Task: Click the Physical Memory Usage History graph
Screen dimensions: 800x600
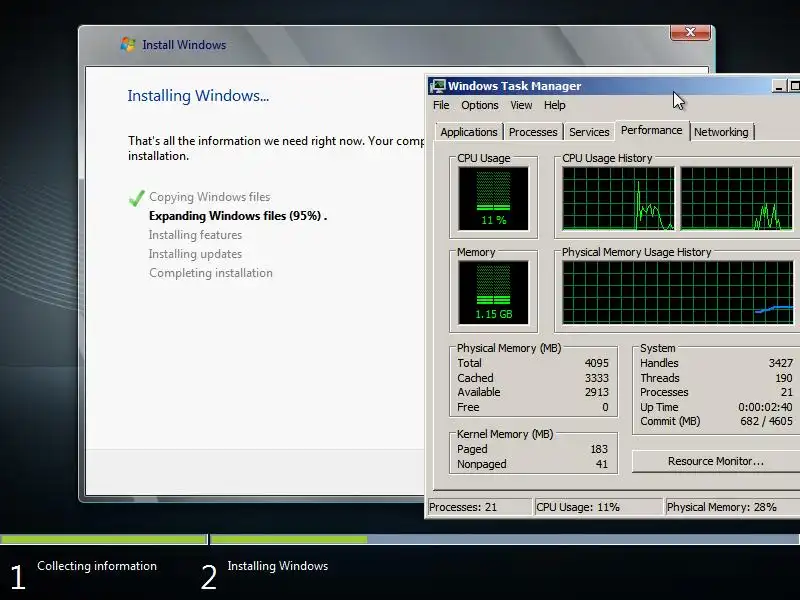Action: point(678,292)
